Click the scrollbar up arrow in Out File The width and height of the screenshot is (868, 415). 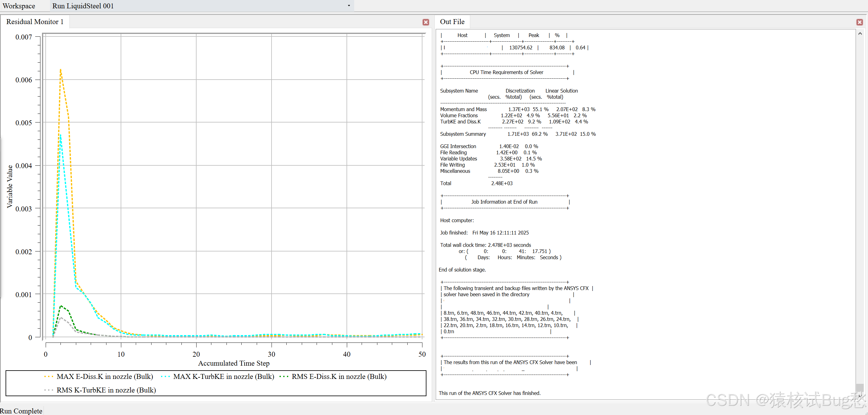tap(860, 33)
